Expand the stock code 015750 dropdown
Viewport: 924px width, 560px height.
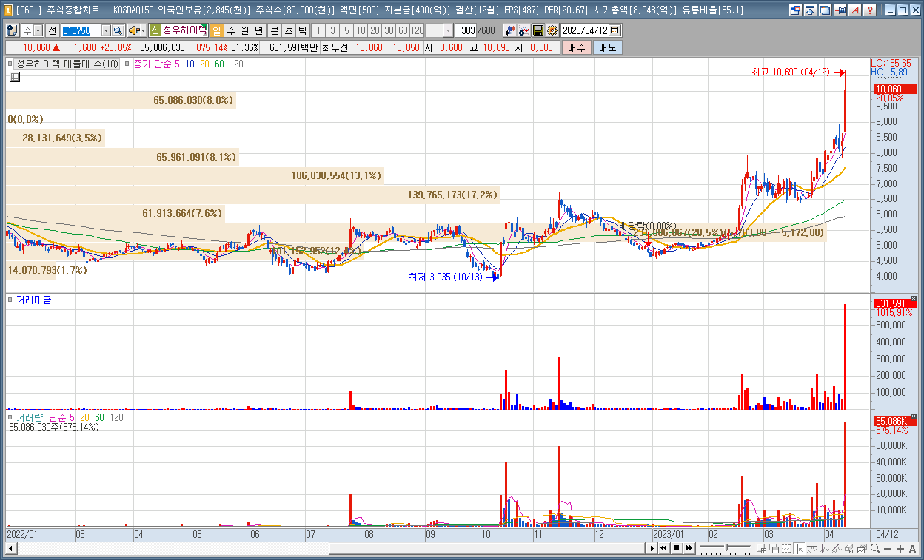pyautogui.click(x=106, y=30)
